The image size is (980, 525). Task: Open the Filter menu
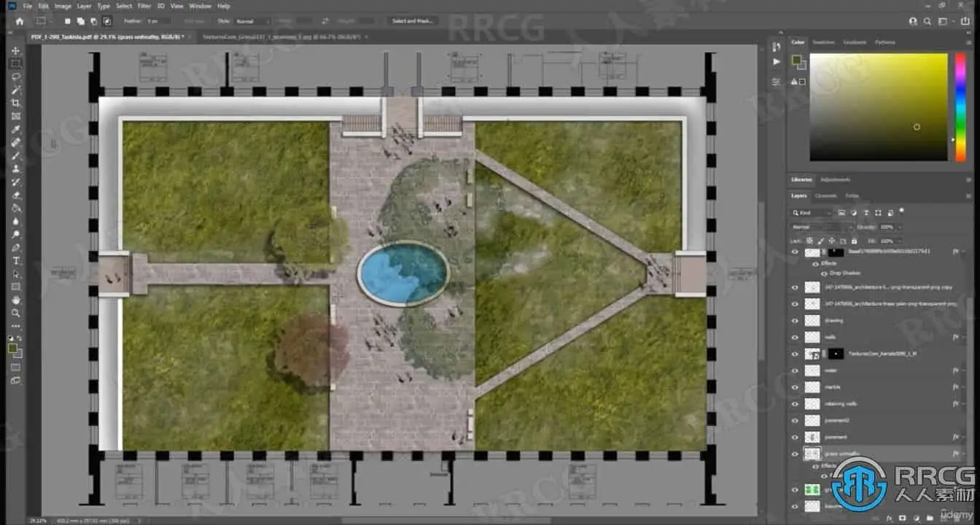pyautogui.click(x=144, y=6)
